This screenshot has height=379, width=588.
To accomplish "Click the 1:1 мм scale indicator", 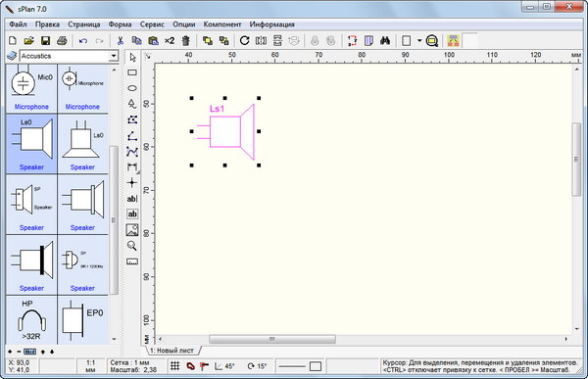I will 91,366.
